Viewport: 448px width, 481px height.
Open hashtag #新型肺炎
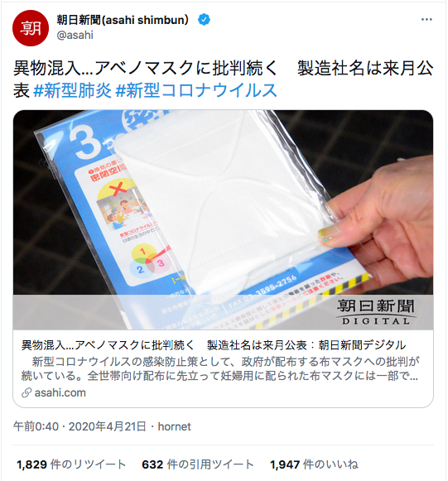pyautogui.click(x=72, y=90)
